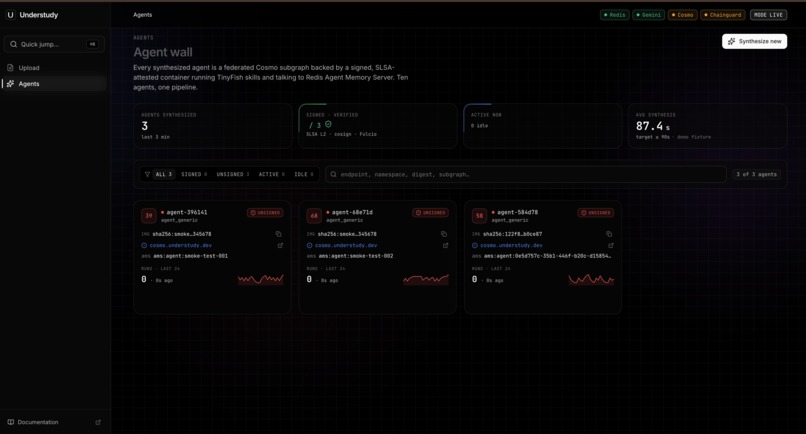Click the Chainguard status badge
806x434 pixels.
[723, 15]
